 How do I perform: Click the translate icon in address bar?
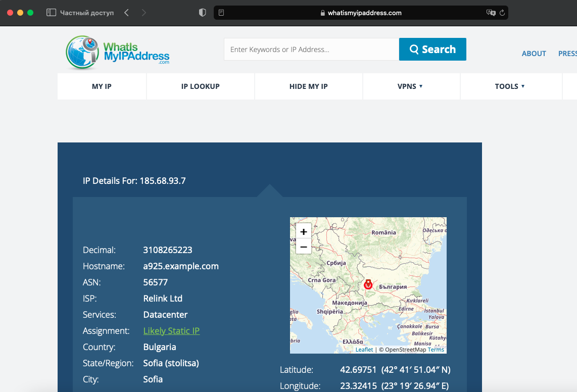point(491,13)
